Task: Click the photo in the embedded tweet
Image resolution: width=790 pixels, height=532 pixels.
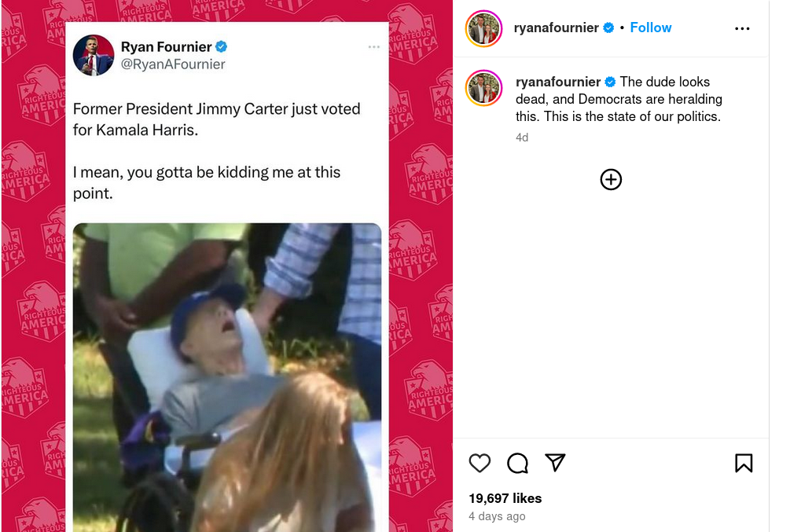Action: coord(227,377)
